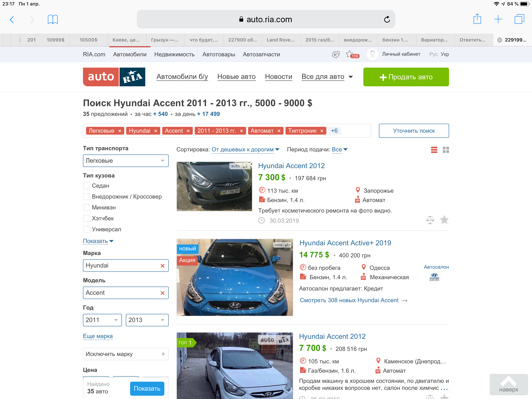Image resolution: width=532 pixels, height=399 pixels.
Task: Enable Хэтчбек body type checkbox
Action: point(87,219)
